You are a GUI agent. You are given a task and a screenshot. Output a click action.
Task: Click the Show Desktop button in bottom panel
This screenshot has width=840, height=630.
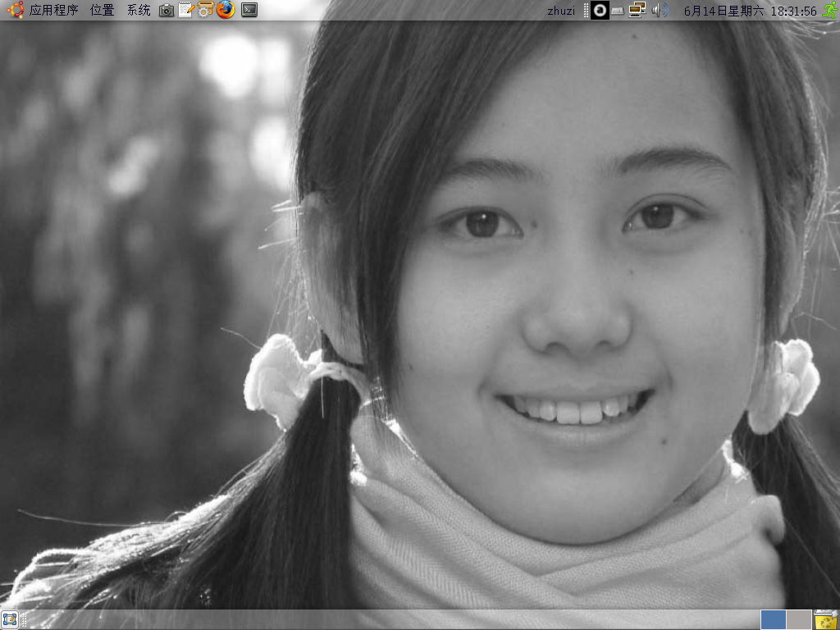click(10, 620)
